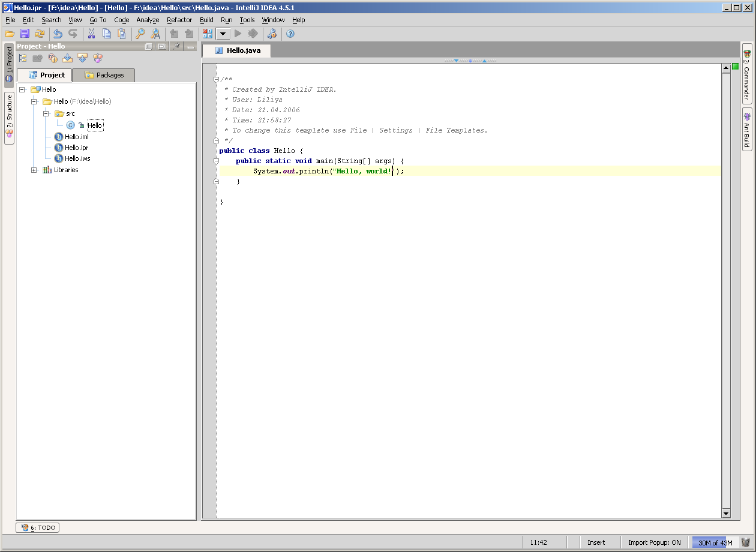Image resolution: width=756 pixels, height=552 pixels.
Task: Collapse the javadoc comment fold marker
Action: point(216,79)
